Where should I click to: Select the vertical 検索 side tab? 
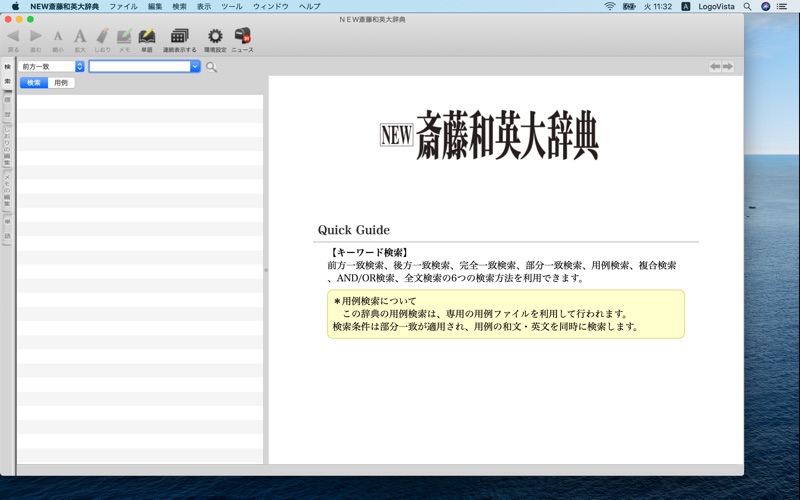click(7, 74)
